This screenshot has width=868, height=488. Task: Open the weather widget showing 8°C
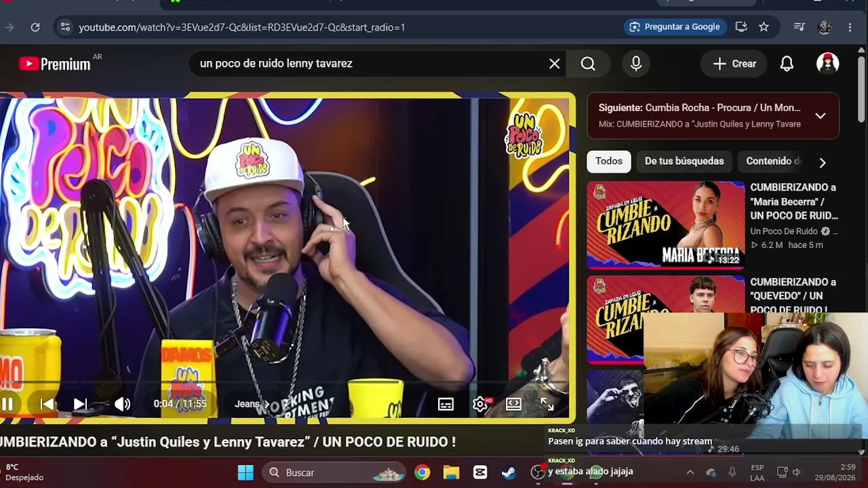pos(24,472)
